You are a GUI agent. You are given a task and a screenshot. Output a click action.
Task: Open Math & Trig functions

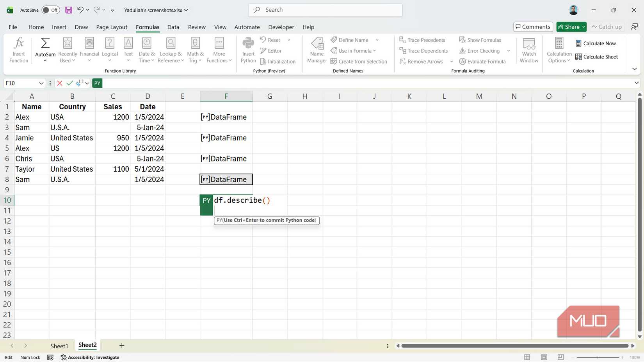pyautogui.click(x=195, y=50)
